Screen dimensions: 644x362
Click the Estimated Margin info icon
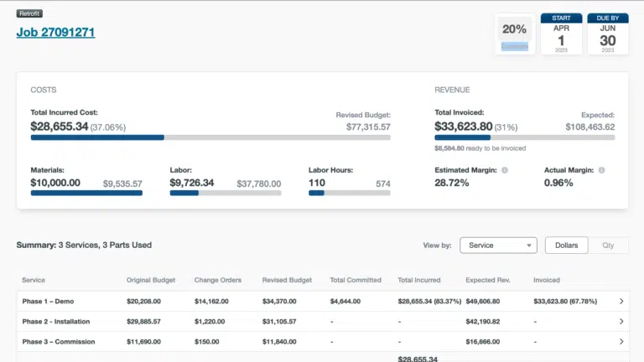504,170
